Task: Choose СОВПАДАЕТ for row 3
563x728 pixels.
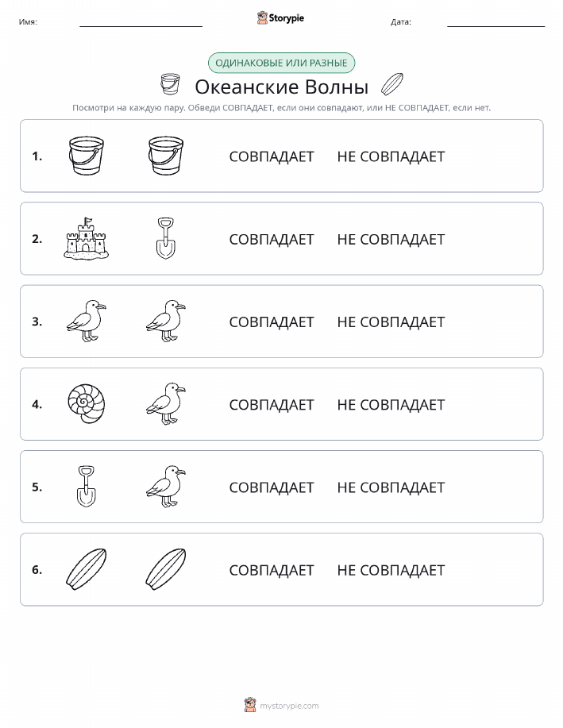Action: [x=272, y=322]
